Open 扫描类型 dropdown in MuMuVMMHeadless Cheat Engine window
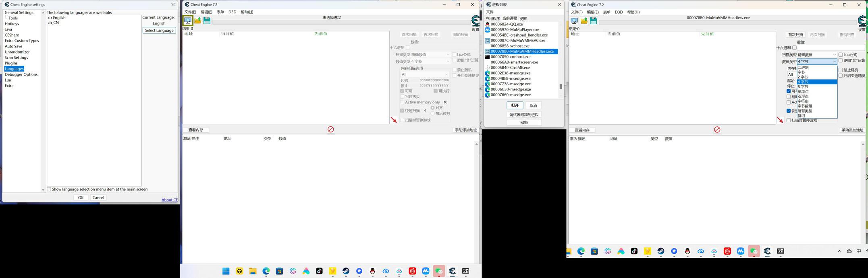Viewport: 868px width, 278px height. coord(817,55)
